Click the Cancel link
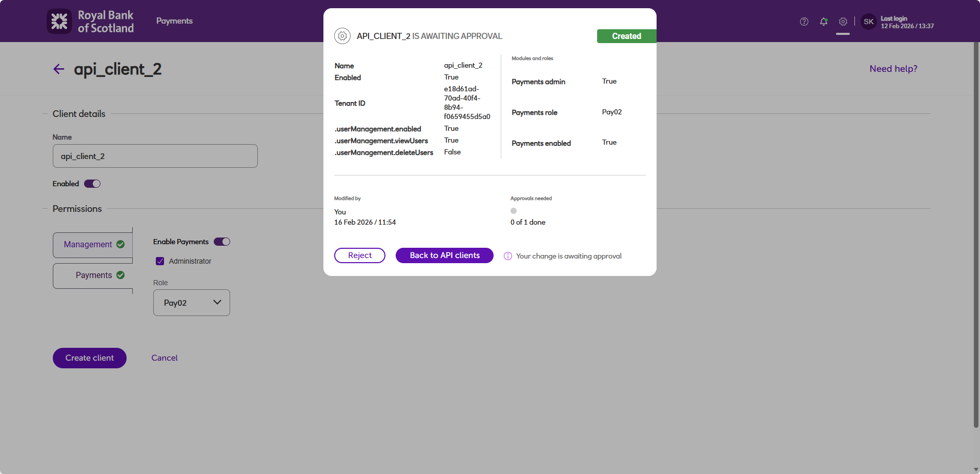The width and height of the screenshot is (980, 474). pos(165,358)
